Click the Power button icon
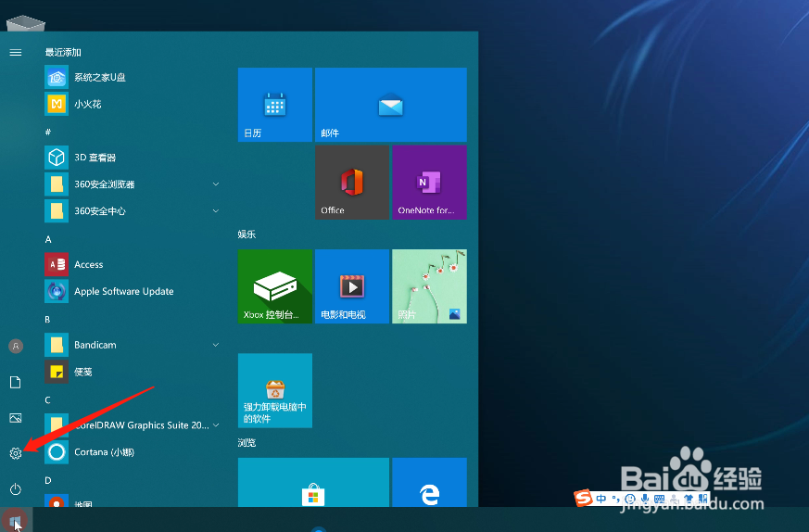809x532 pixels. click(16, 488)
